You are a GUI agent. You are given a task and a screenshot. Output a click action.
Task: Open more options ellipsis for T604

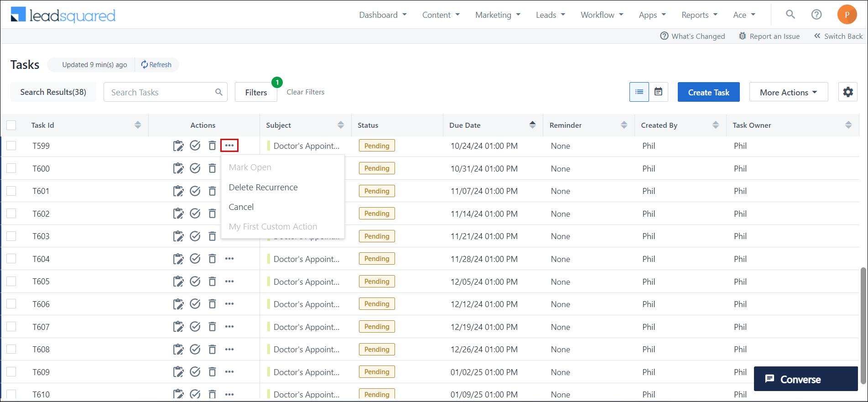point(229,259)
